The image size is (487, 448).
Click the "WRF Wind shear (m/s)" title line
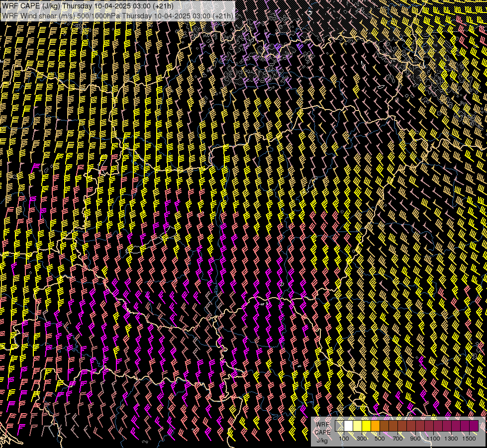pyautogui.click(x=117, y=15)
